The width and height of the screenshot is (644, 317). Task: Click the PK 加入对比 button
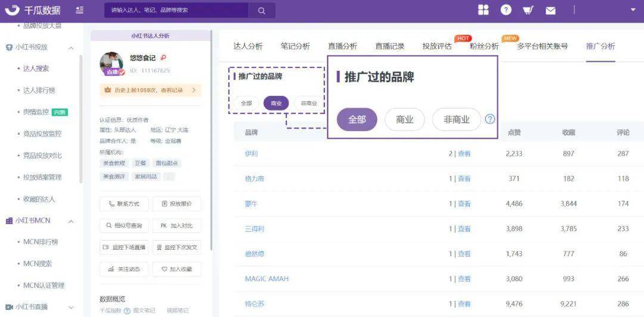(177, 225)
